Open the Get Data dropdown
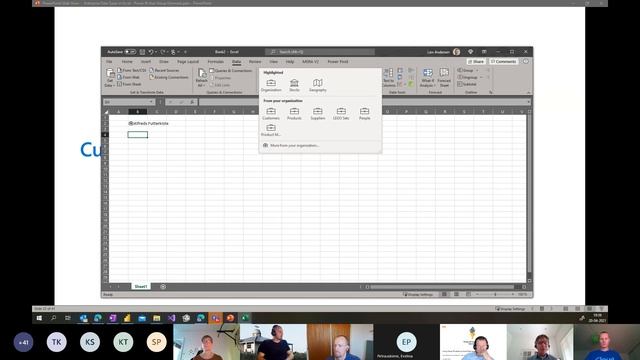This screenshot has width=640, height=360. [109, 78]
